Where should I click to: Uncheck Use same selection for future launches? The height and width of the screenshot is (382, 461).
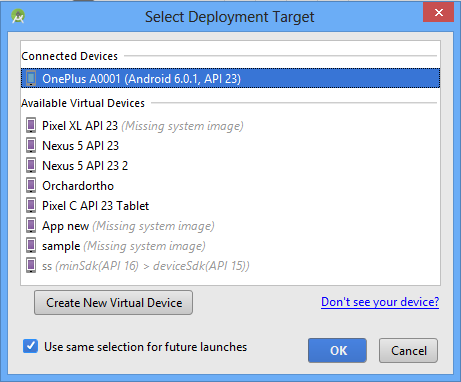(x=30, y=346)
